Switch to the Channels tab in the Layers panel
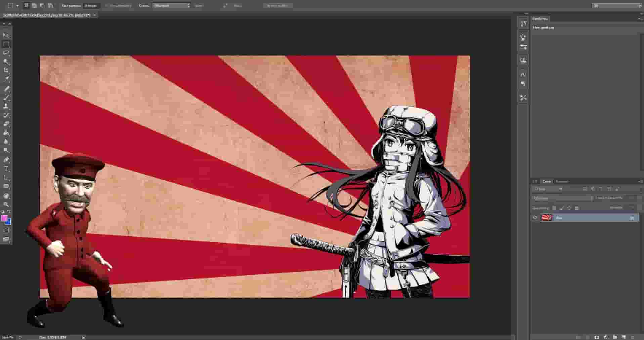The width and height of the screenshot is (644, 340). click(562, 182)
